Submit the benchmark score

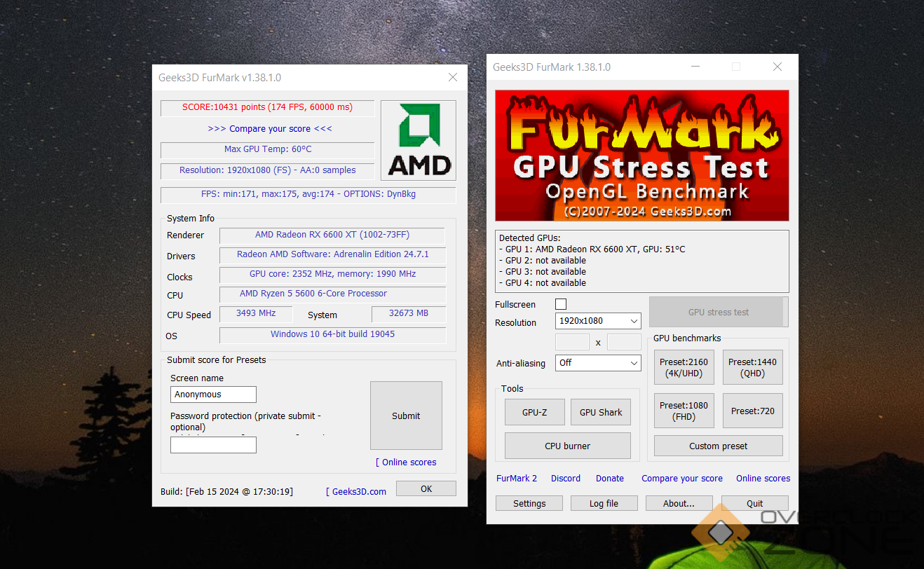pos(406,416)
